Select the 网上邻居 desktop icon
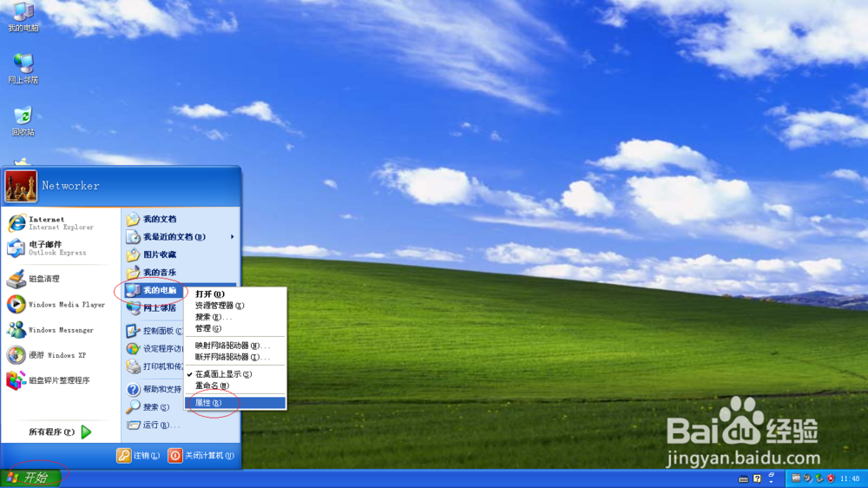The image size is (868, 488). click(x=23, y=69)
